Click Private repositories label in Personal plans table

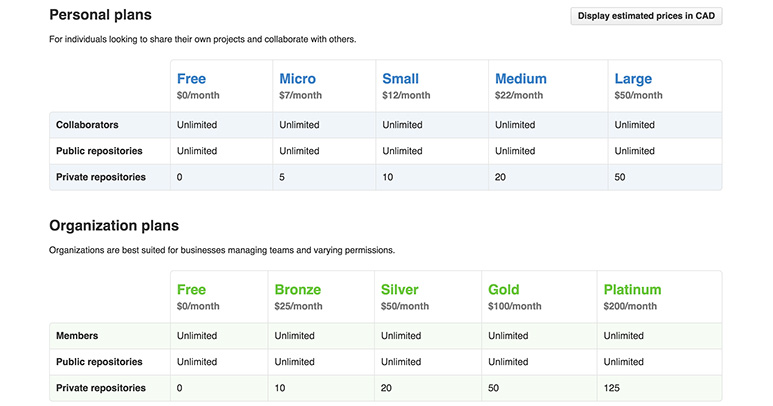coord(100,177)
